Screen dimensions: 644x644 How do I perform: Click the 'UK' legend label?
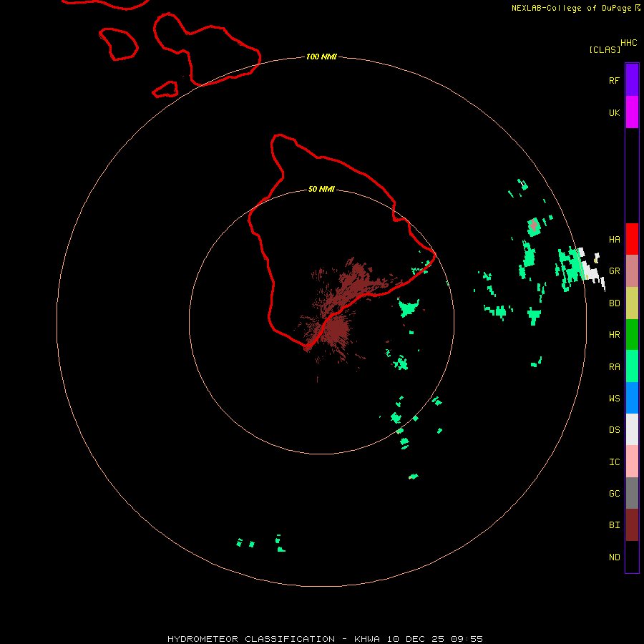pyautogui.click(x=614, y=112)
